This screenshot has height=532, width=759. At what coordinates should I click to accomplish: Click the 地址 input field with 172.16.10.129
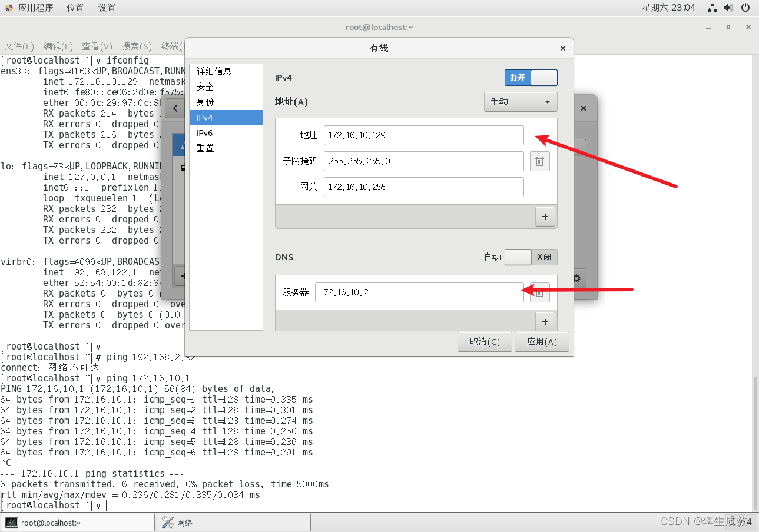click(x=423, y=135)
